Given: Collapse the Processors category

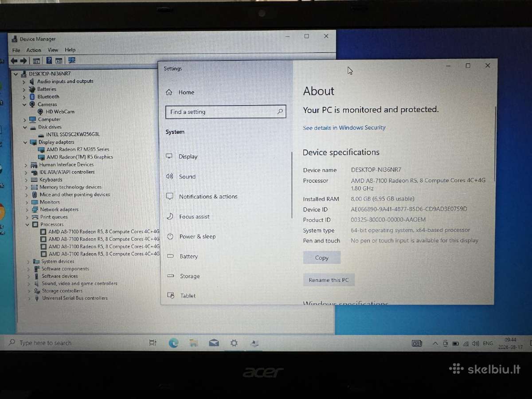Looking at the screenshot, I should 27,225.
